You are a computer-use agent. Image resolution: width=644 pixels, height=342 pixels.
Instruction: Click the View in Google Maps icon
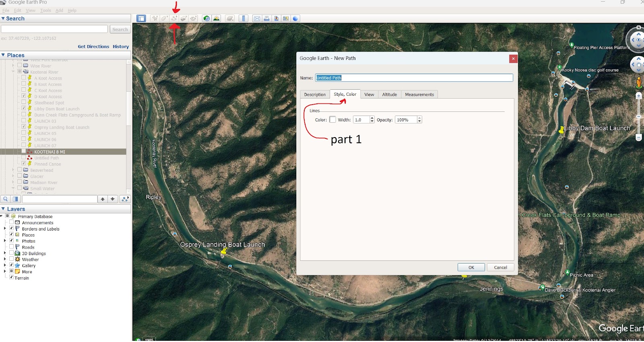pos(286,19)
